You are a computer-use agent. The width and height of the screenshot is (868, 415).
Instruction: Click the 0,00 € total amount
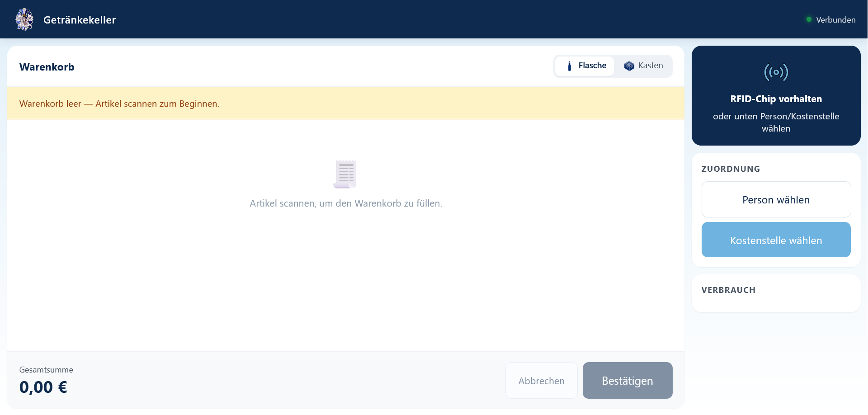43,387
